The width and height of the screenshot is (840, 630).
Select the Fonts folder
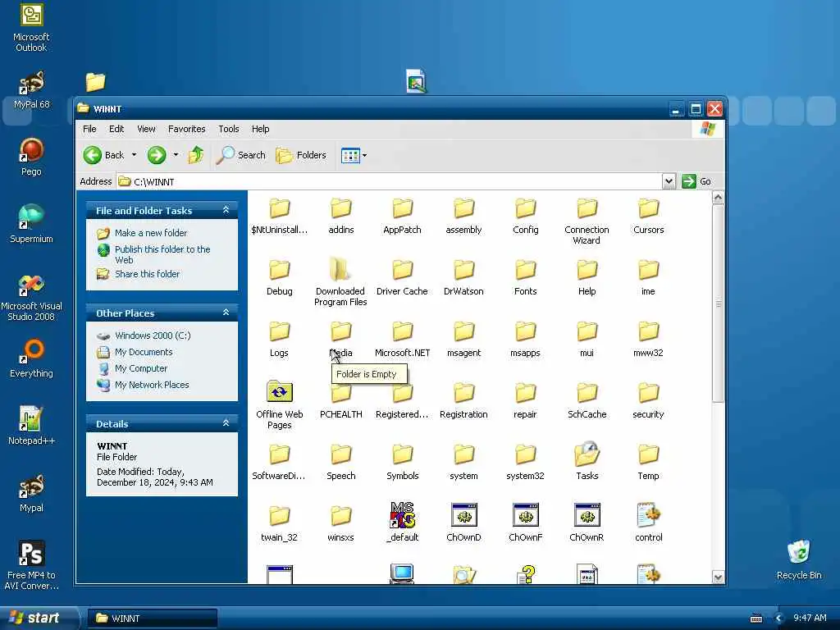click(x=526, y=278)
